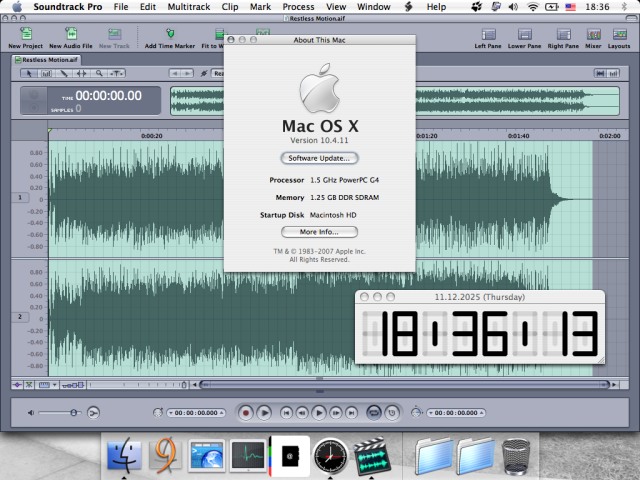Viewport: 640px width, 480px height.
Task: Select the Restless Motion.aif tab
Action: (x=44, y=59)
